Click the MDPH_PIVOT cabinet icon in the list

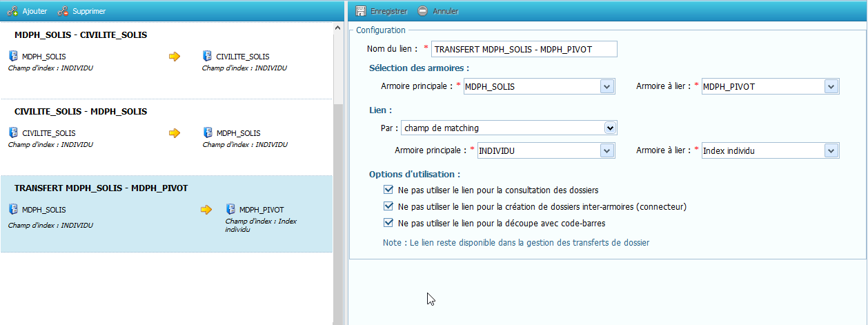230,210
